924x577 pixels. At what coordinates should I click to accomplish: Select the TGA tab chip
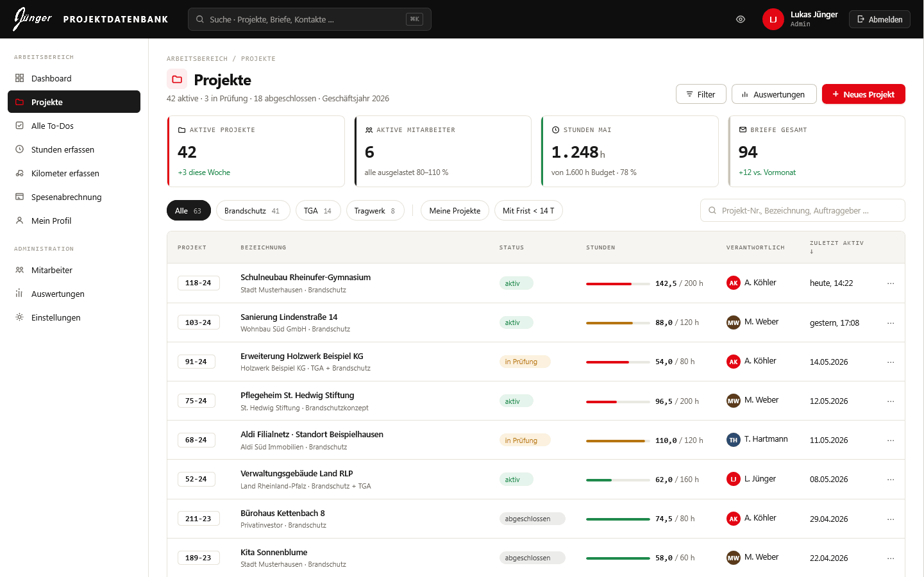[318, 210]
